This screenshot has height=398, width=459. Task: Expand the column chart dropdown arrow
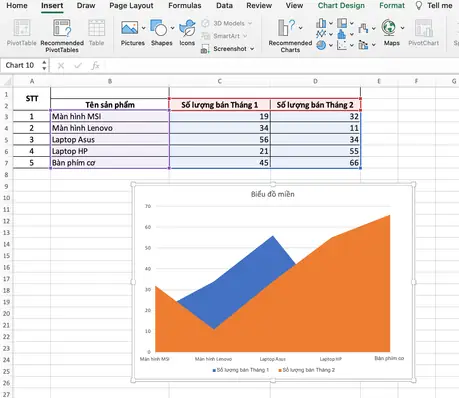(331, 23)
